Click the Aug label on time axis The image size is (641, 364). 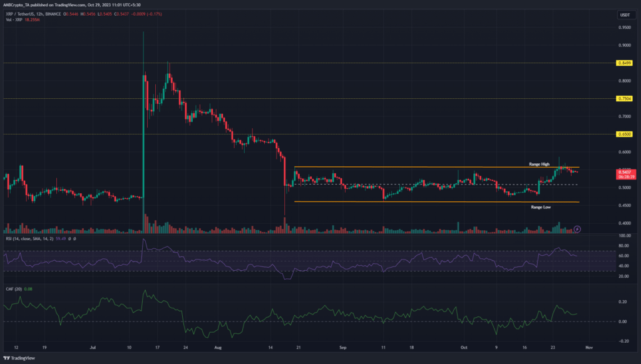click(218, 345)
